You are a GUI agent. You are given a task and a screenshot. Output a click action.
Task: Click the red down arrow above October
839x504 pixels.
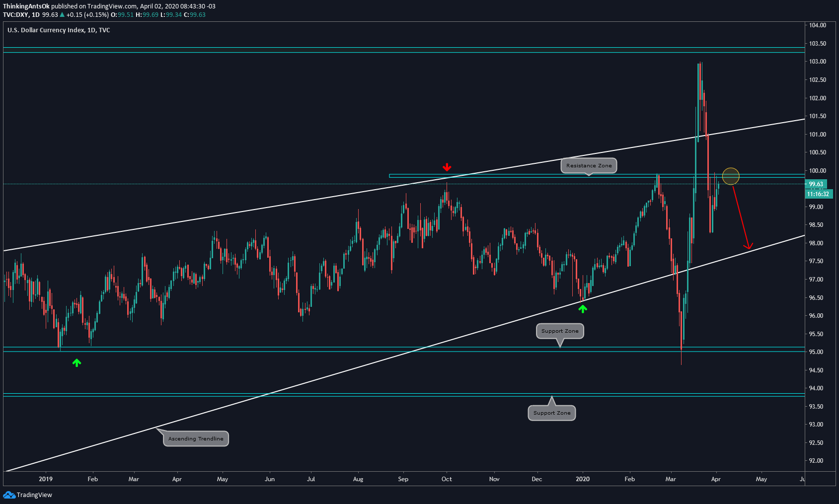coord(447,167)
